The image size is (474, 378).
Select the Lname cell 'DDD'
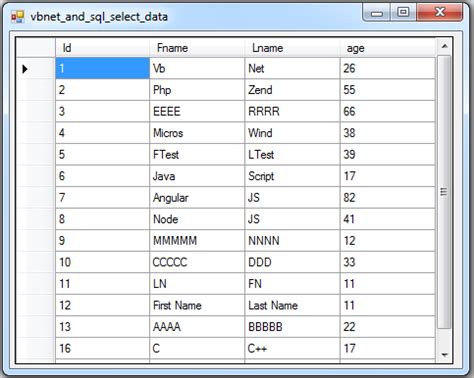(292, 262)
